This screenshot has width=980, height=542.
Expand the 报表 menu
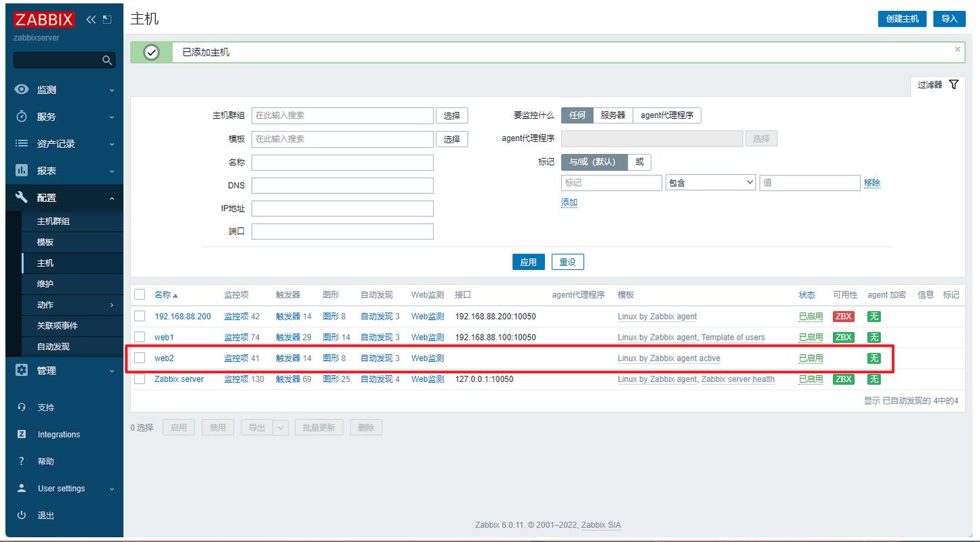[112, 172]
